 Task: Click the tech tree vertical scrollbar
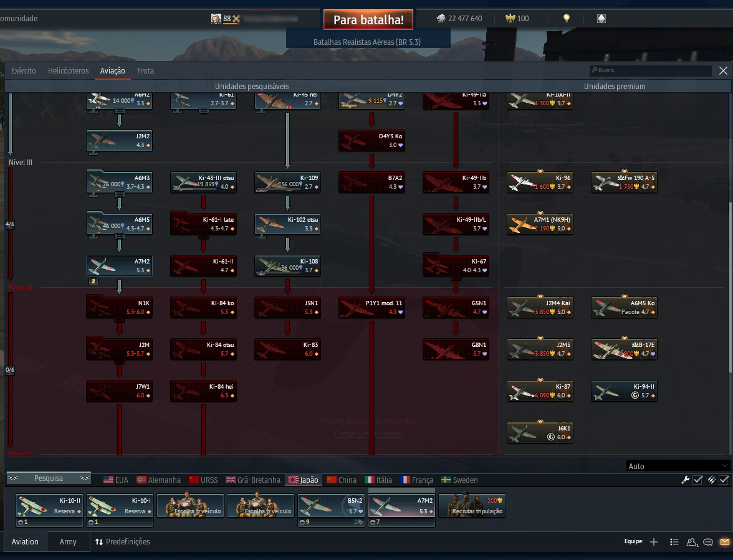coord(731,327)
